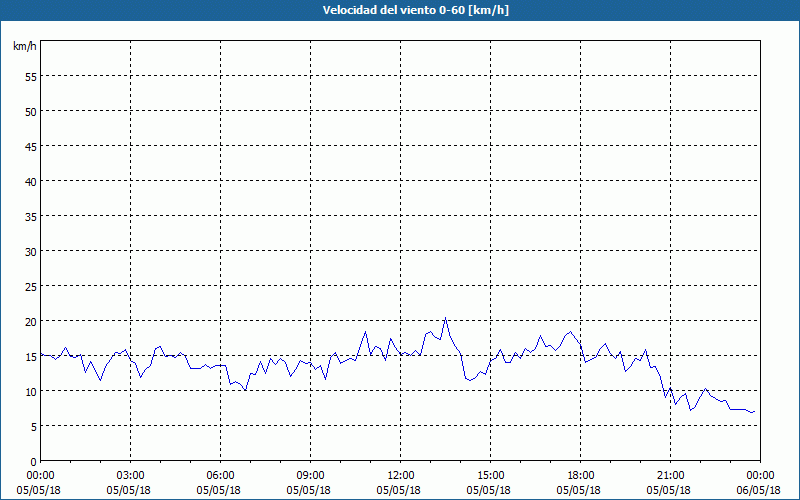The height and width of the screenshot is (500, 800).
Task: Click the 5 value on the y-axis
Action: pos(33,426)
